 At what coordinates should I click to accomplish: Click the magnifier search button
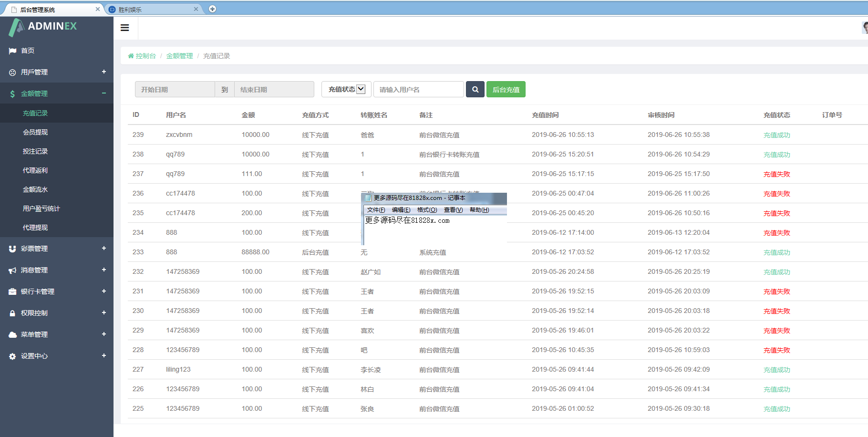pyautogui.click(x=475, y=89)
